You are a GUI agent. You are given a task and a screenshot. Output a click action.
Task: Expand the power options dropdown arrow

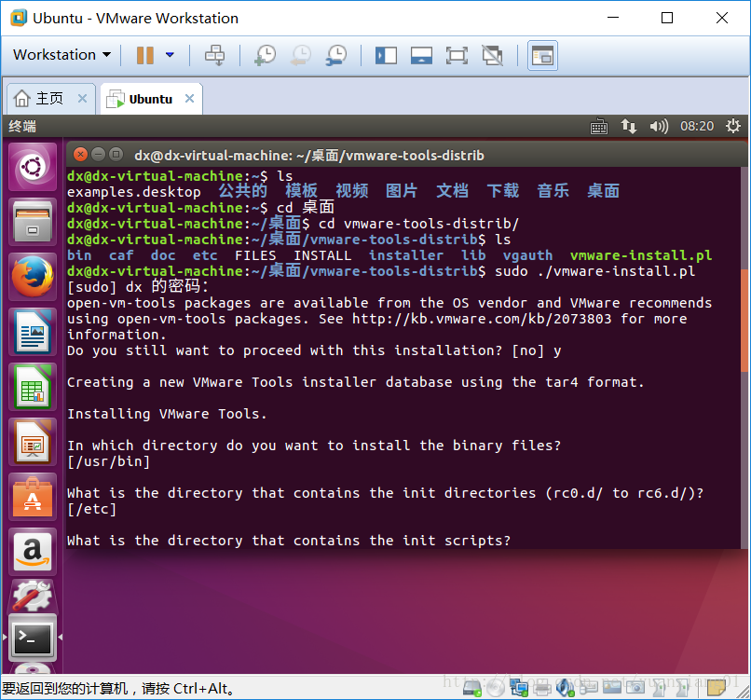[x=170, y=55]
